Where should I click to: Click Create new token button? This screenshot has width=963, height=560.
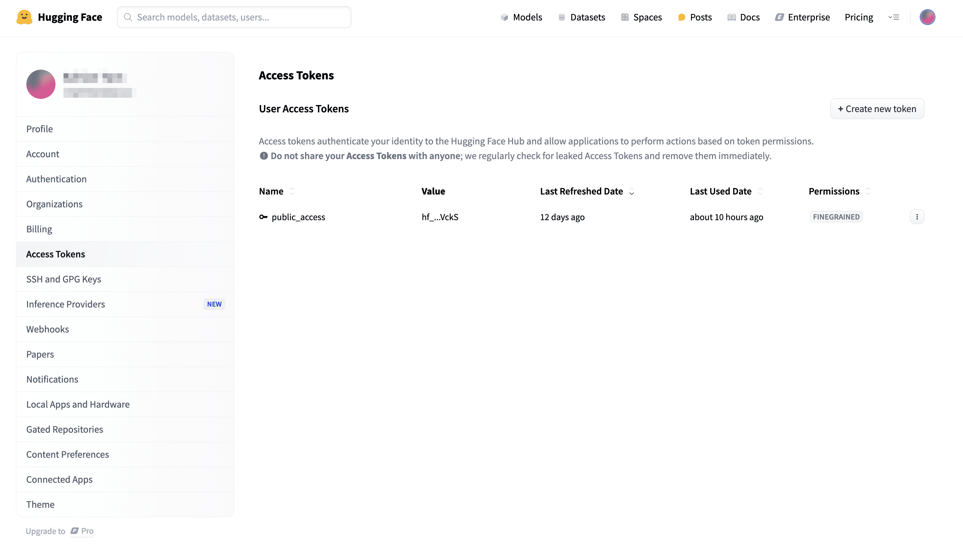pyautogui.click(x=877, y=109)
